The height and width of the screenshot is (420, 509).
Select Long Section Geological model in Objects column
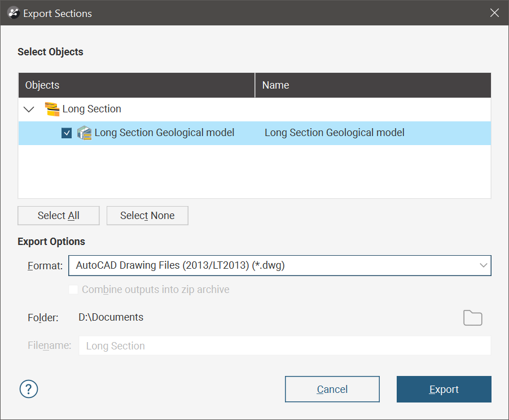click(x=164, y=133)
